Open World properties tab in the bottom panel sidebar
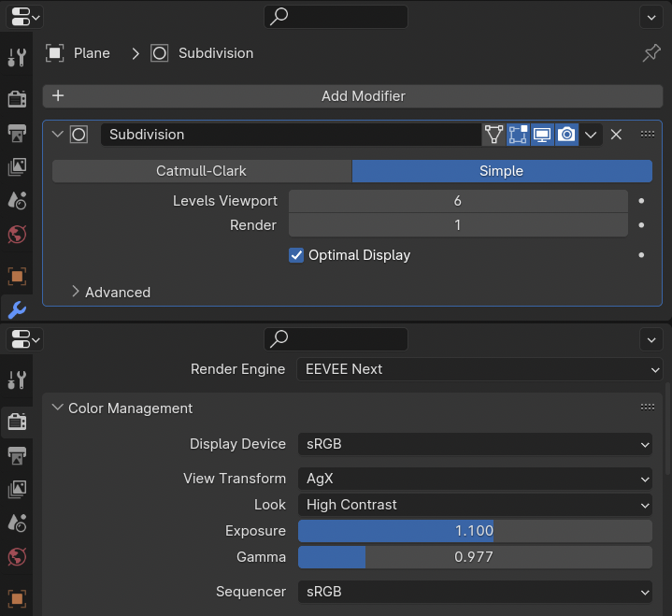 tap(17, 557)
